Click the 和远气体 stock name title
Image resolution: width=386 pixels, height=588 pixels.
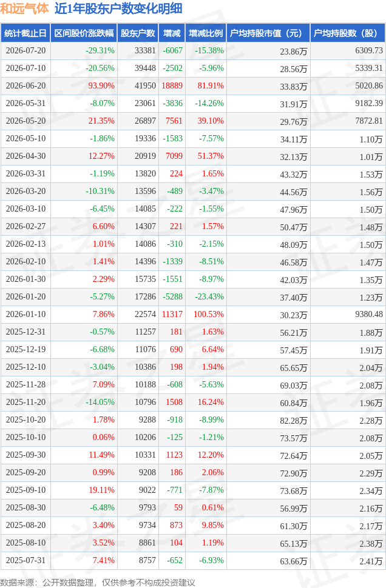tap(25, 8)
